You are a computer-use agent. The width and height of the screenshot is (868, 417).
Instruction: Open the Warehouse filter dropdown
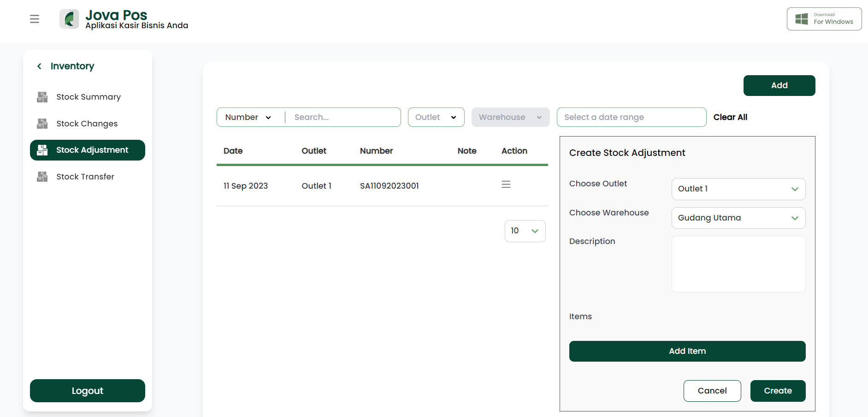510,117
